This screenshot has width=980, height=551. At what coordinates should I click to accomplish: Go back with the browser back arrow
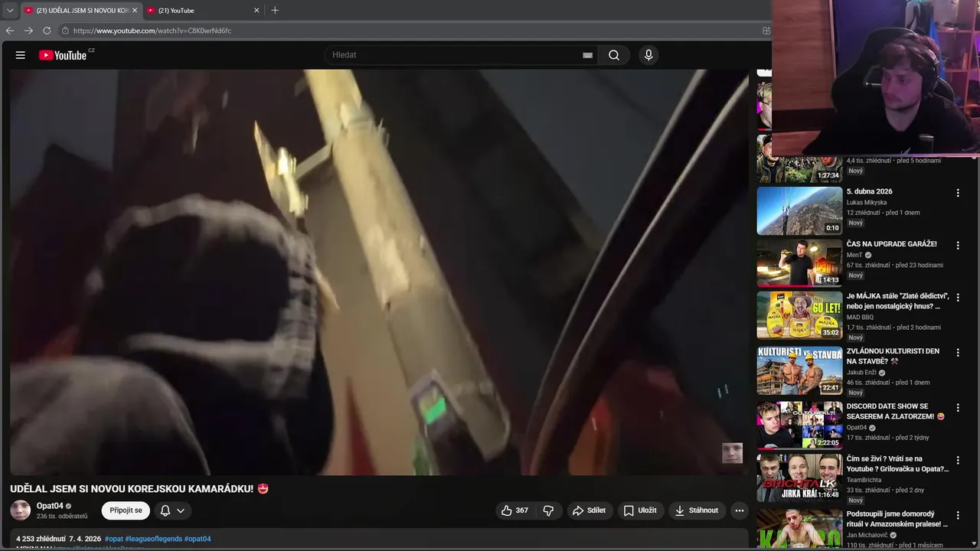tap(10, 31)
